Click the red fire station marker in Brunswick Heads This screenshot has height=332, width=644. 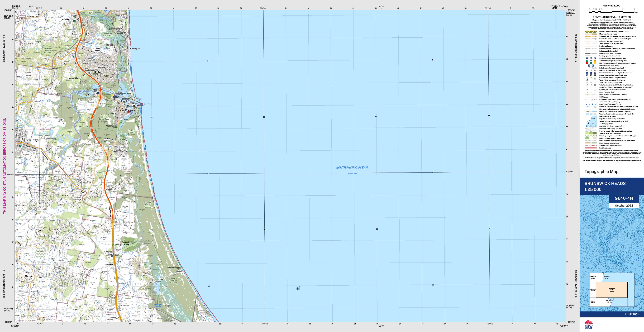tap(129, 112)
